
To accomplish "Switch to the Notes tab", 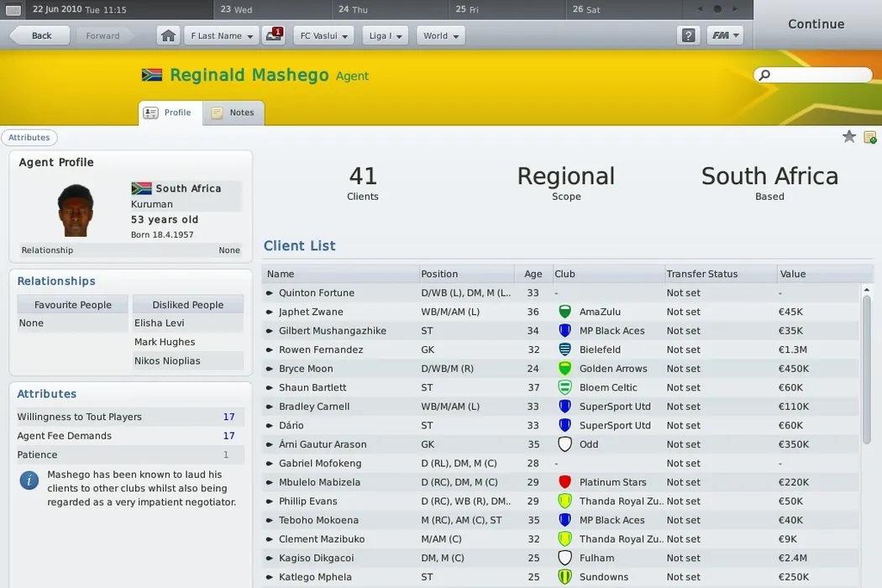I will coord(234,113).
